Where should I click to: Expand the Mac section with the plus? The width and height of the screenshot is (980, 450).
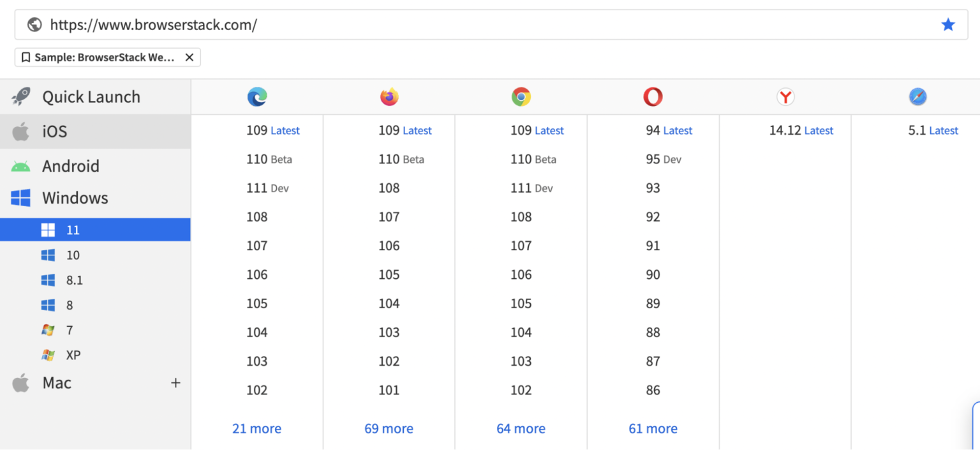[175, 383]
